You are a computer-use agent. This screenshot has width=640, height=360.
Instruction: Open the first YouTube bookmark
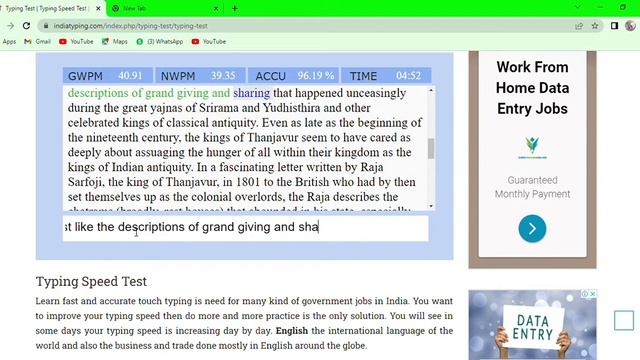(x=76, y=42)
